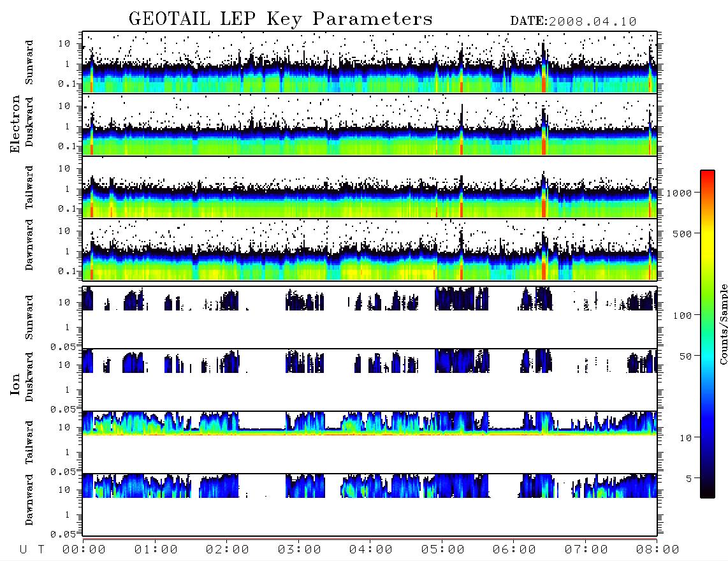Image resolution: width=728 pixels, height=561 pixels.
Task: Select the Electron Duskward panel label
Action: click(29, 122)
